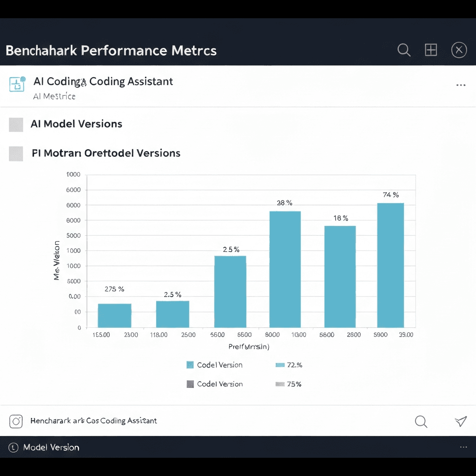476x476 pixels.
Task: Click the send paper-plane icon
Action: pyautogui.click(x=460, y=421)
